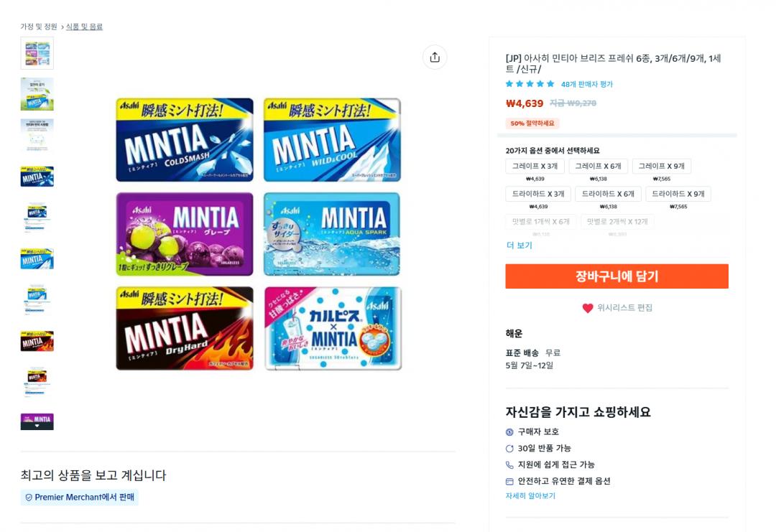Select the 그레이프 X 3개 option

pos(535,167)
